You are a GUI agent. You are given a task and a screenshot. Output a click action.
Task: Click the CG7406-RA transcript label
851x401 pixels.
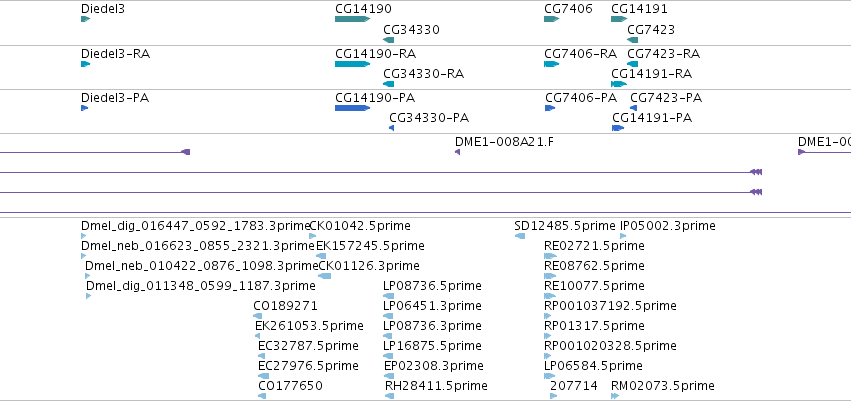[x=581, y=54]
